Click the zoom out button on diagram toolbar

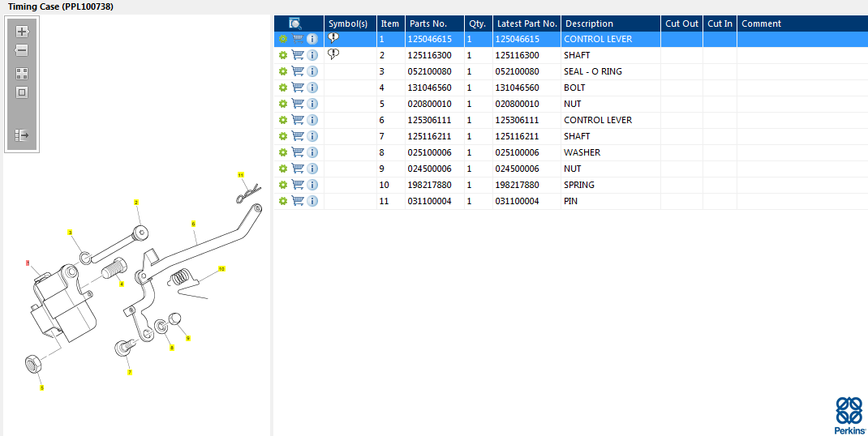tap(22, 50)
